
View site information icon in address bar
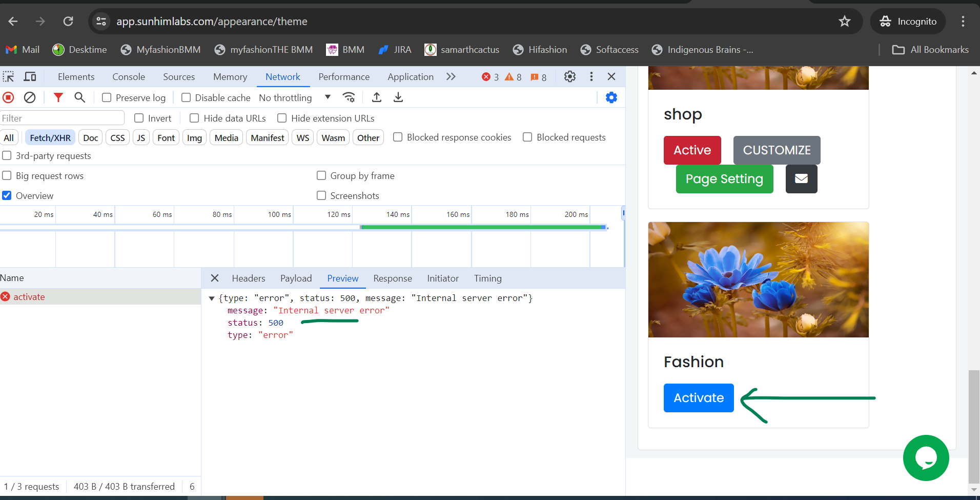click(101, 21)
